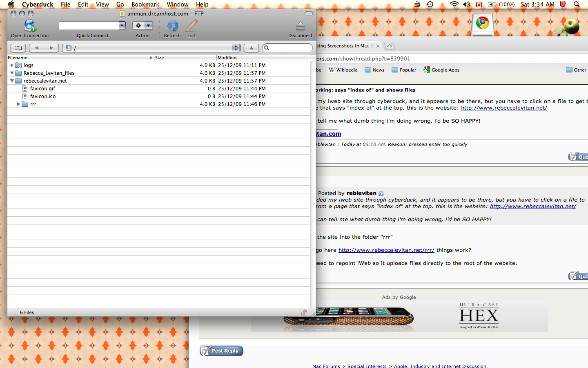Open the Window menu

[178, 4]
